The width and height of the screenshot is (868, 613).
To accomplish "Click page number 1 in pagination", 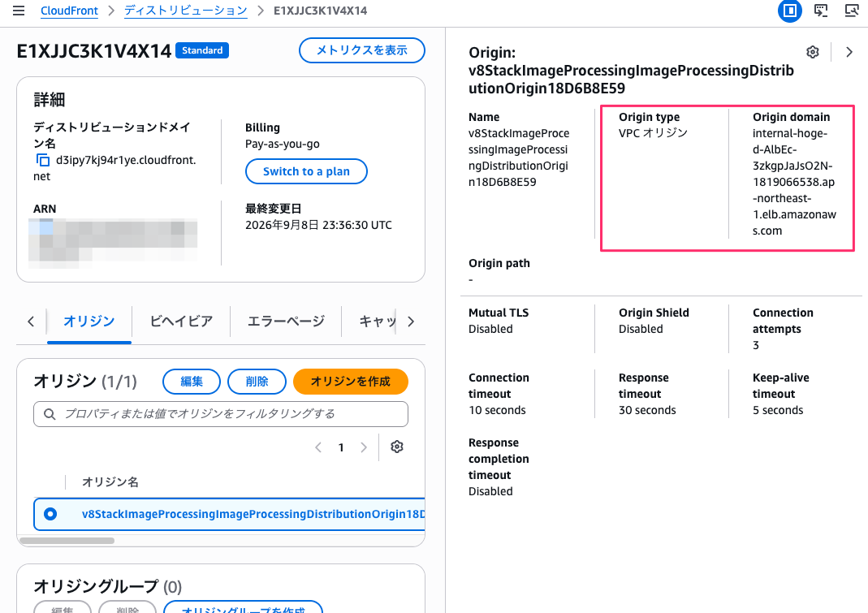I will (x=341, y=447).
